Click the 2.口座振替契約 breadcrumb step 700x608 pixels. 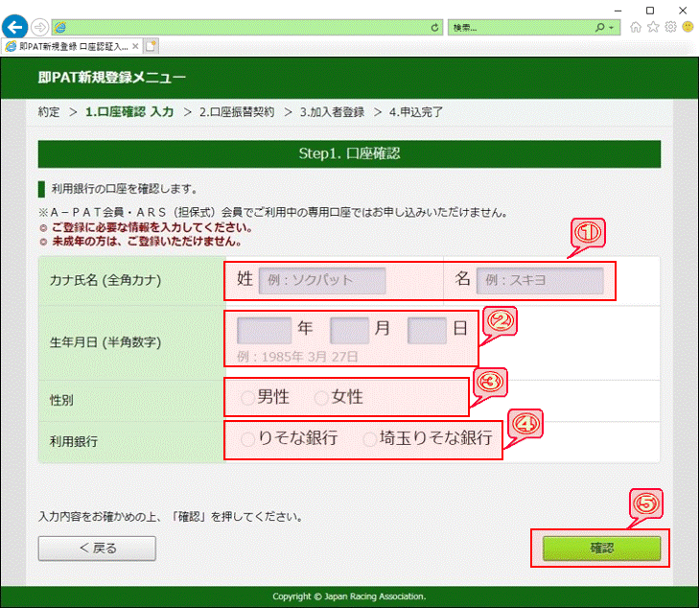point(237,112)
